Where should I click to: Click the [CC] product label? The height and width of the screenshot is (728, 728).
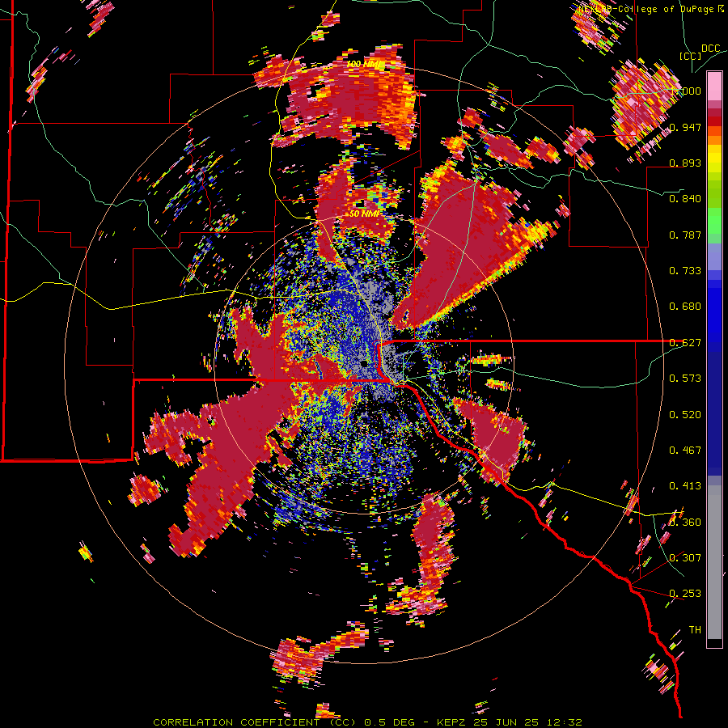(x=691, y=56)
